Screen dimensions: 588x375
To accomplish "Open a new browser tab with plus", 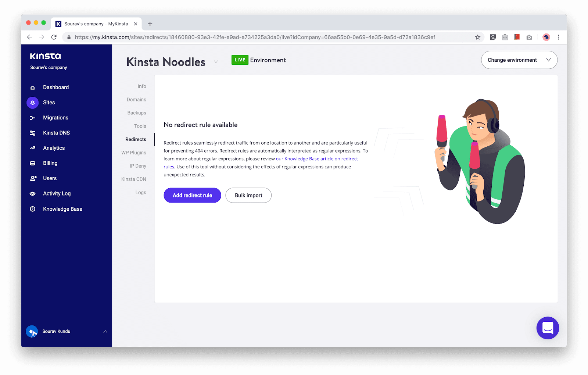I will [150, 24].
